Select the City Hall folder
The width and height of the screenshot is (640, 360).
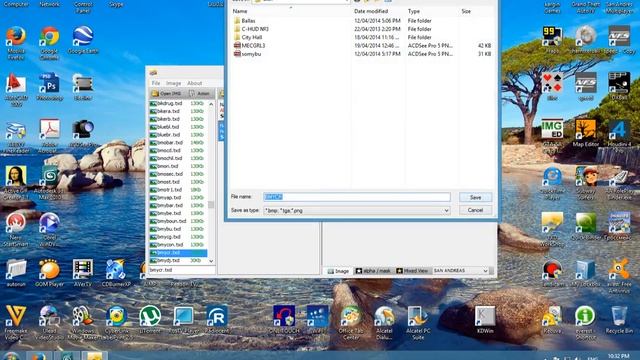[251, 37]
